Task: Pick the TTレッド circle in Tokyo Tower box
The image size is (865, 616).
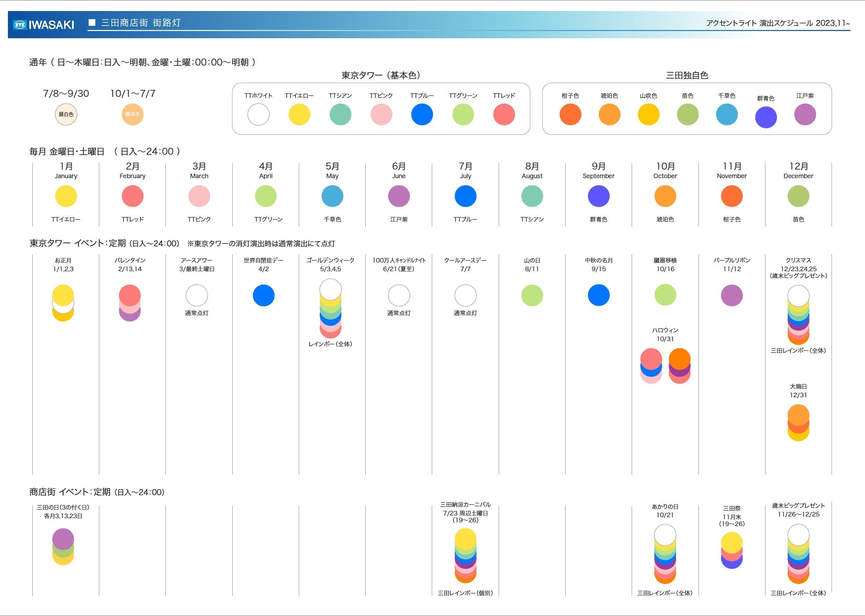Action: point(504,114)
